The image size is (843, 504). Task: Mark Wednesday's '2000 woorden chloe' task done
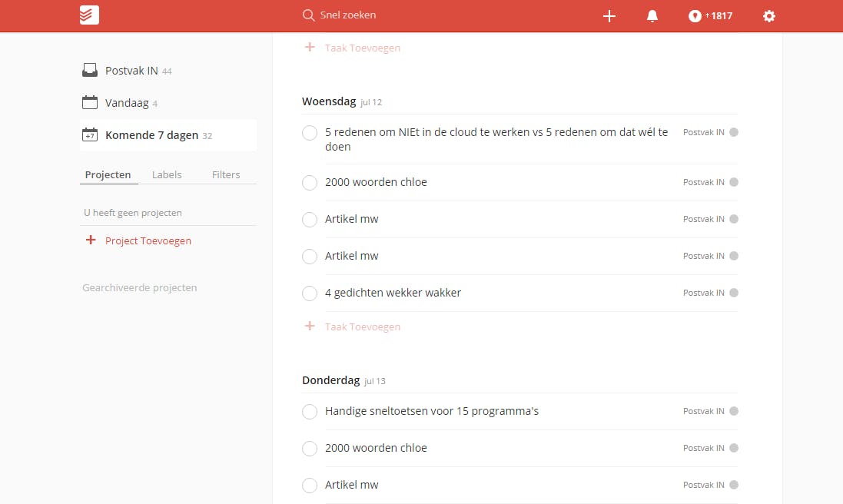click(x=310, y=183)
